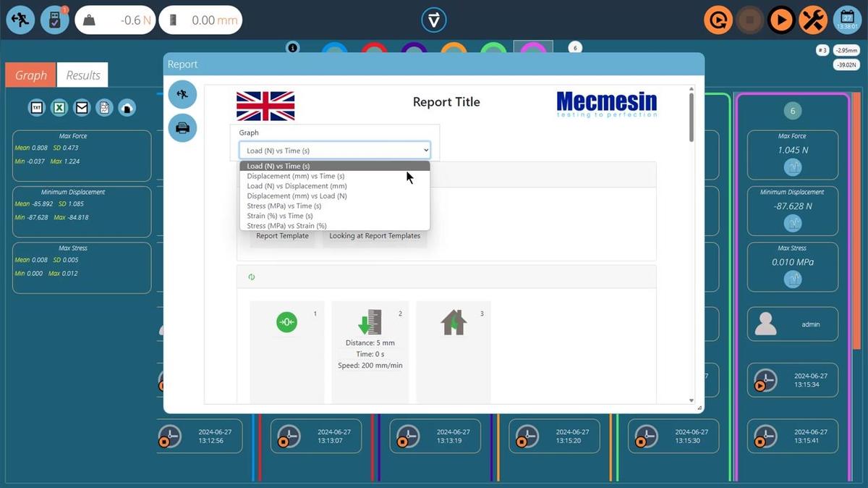Click the exit icon in the Report dialog sidebar
The image size is (868, 488).
[x=182, y=94]
